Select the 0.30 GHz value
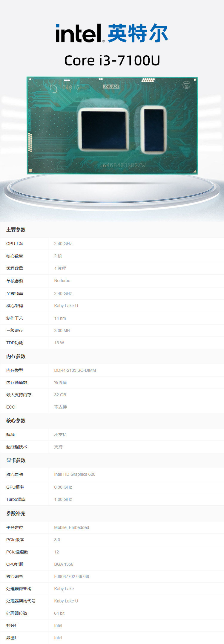 point(63,487)
